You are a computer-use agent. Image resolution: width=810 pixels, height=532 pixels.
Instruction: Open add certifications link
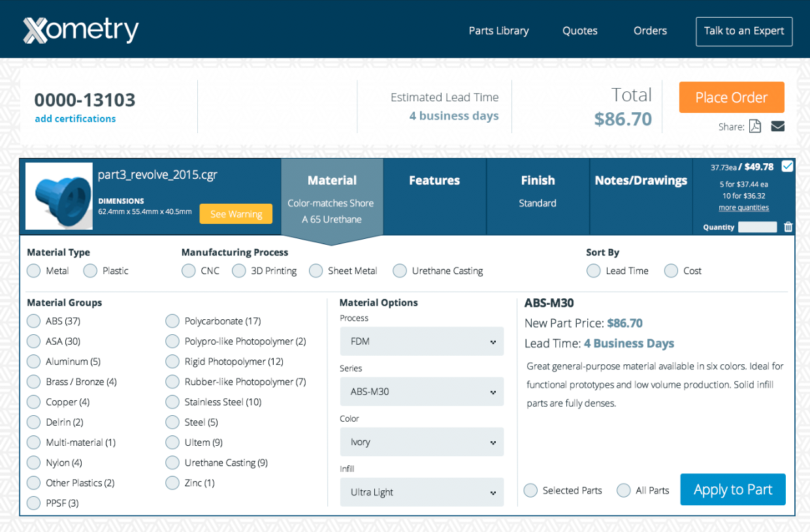(x=75, y=119)
